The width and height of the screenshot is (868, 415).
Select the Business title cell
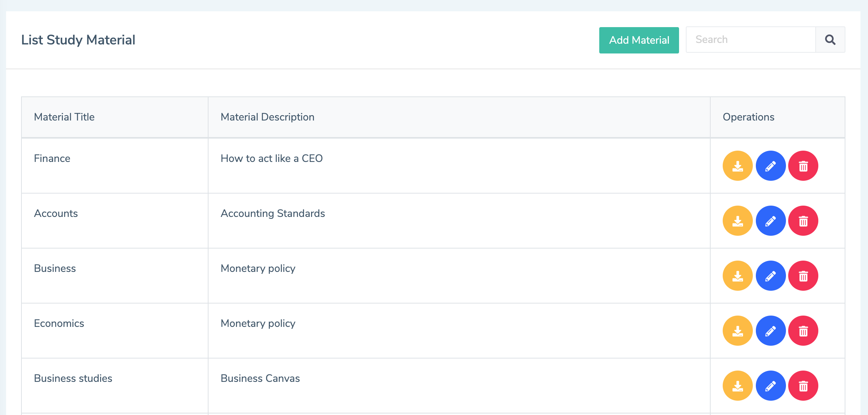tap(115, 276)
